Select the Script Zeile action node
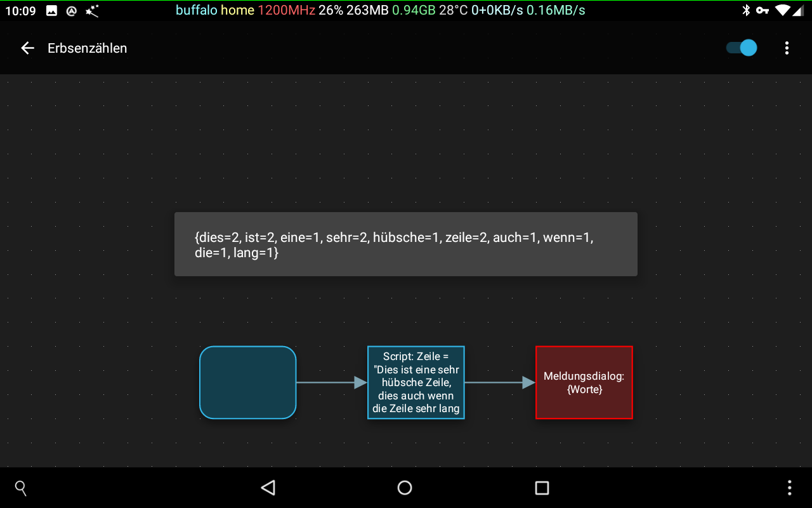 point(416,382)
